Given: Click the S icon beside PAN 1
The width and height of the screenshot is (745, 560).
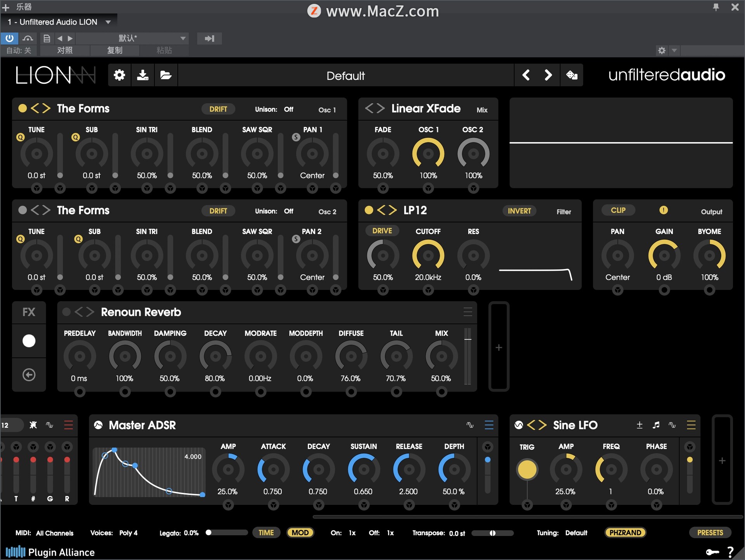Looking at the screenshot, I should 296,137.
